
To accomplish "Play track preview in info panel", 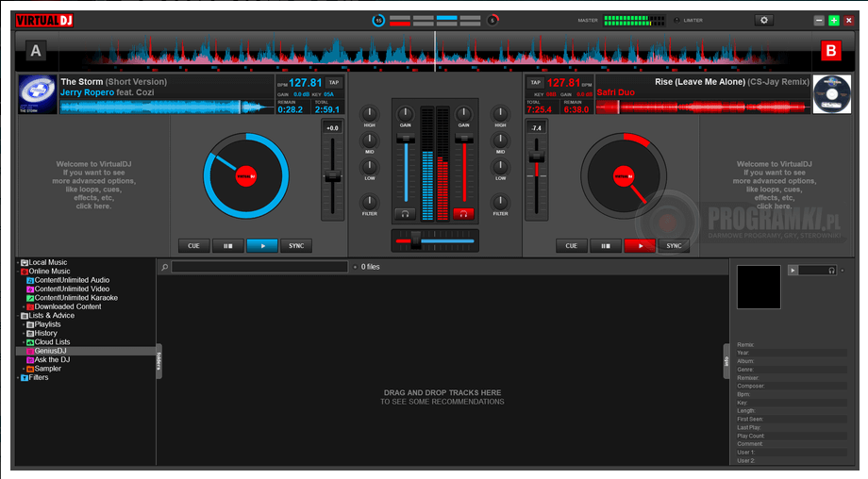I will click(x=793, y=271).
